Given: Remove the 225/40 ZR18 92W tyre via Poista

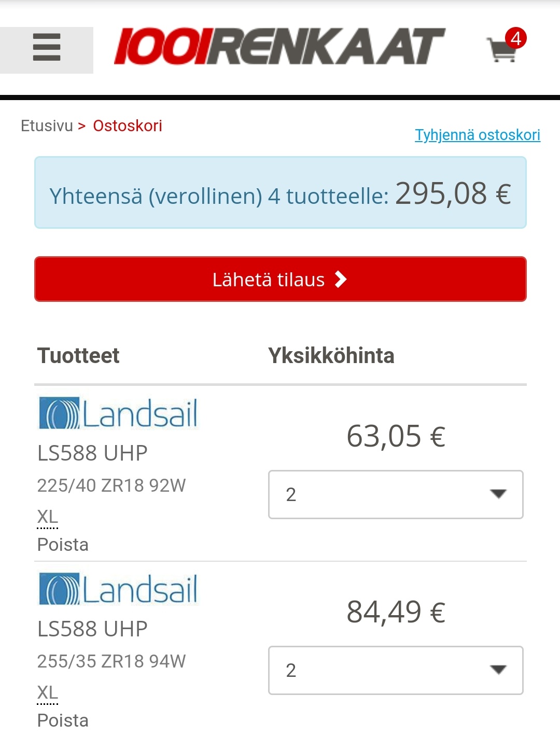Looking at the screenshot, I should pos(63,545).
